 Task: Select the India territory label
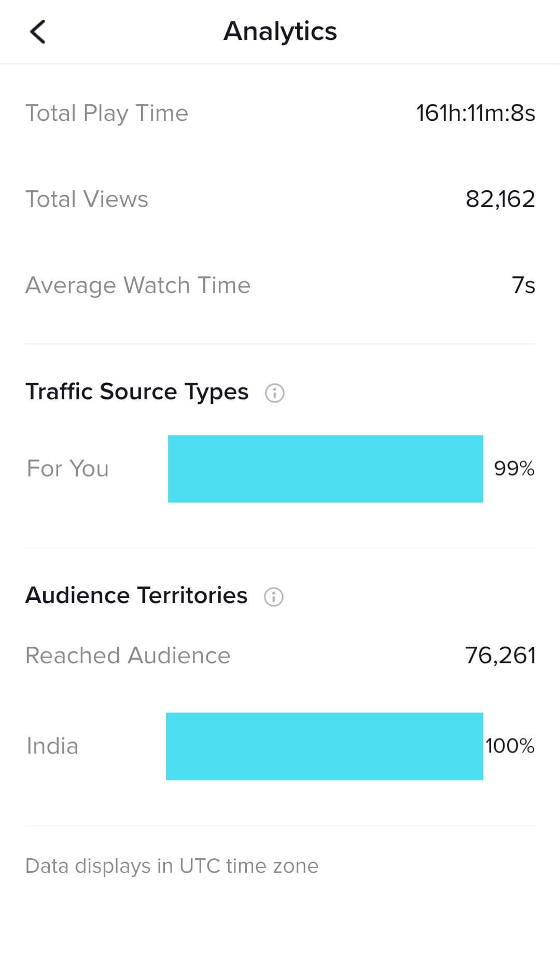tap(52, 746)
